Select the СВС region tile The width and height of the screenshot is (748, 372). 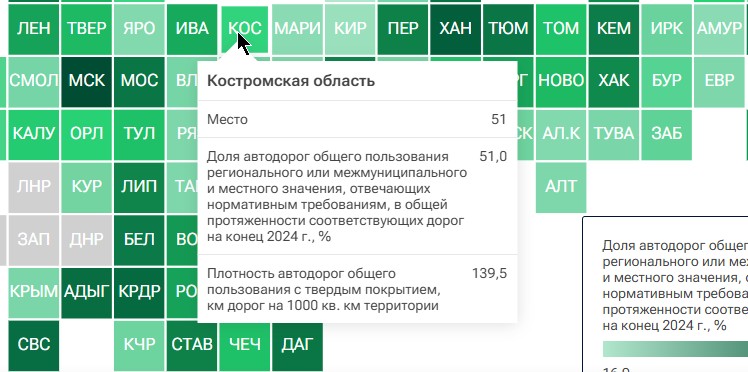tap(33, 345)
